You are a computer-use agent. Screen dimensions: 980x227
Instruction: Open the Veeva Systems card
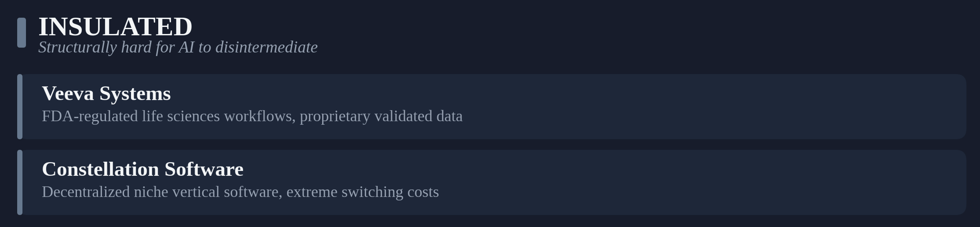pyautogui.click(x=492, y=106)
